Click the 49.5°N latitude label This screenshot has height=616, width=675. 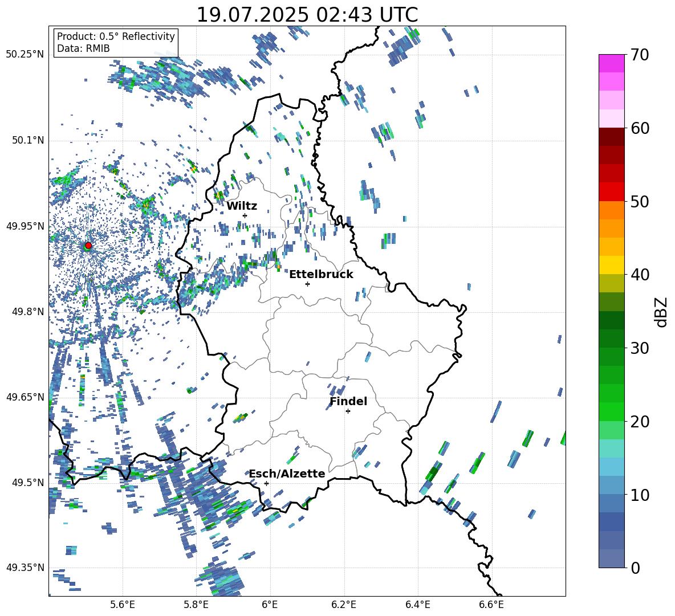[x=27, y=483]
